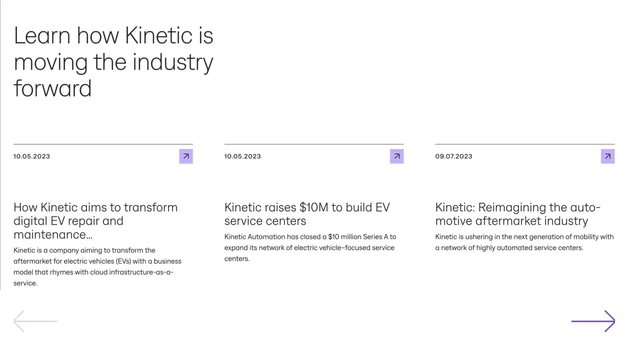Open 'How Kinetic aims to transform digital EV repair' headline
This screenshot has height=364, width=628.
pyautogui.click(x=96, y=221)
